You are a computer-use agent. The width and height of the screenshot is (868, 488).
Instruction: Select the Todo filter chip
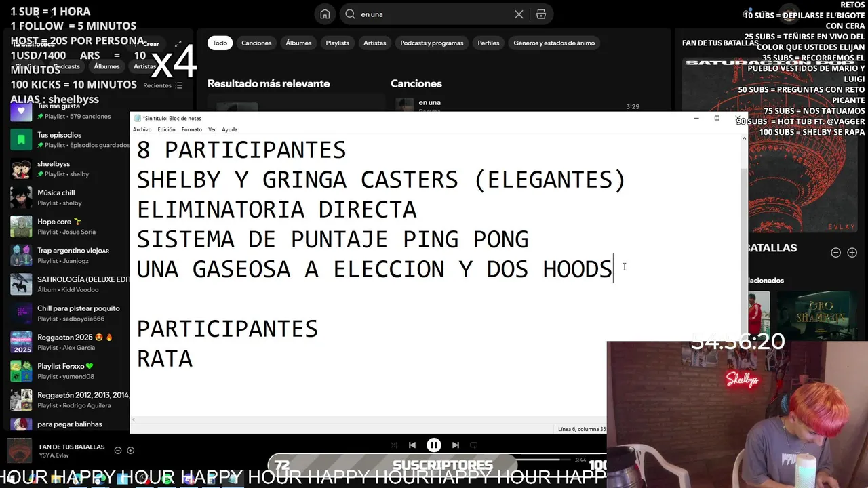pos(220,43)
